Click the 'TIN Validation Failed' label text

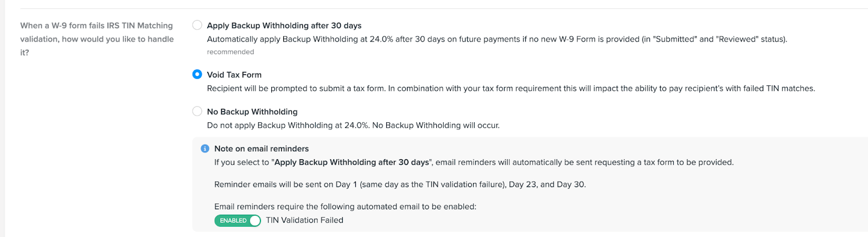click(305, 220)
